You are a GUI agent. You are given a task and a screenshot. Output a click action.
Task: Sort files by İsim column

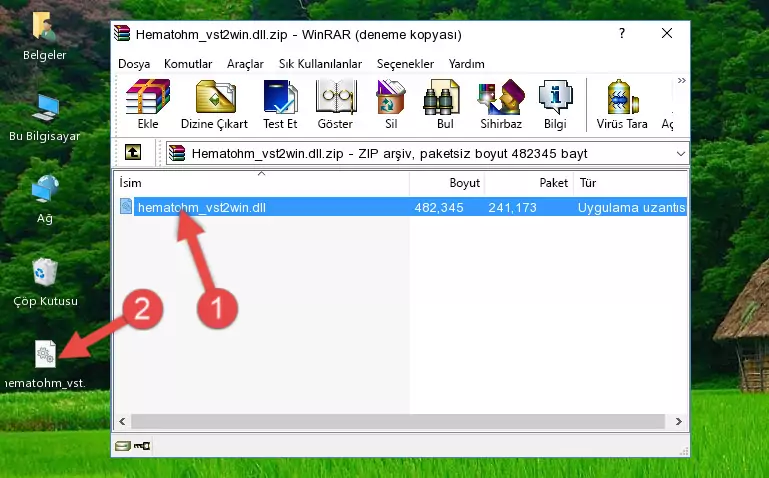(262, 183)
